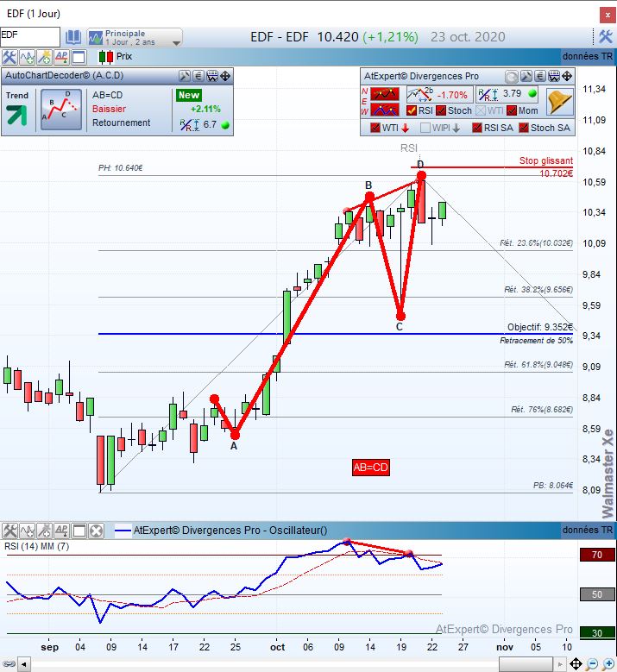Toggle Mom checkbox in Divergences Pro

[x=512, y=110]
